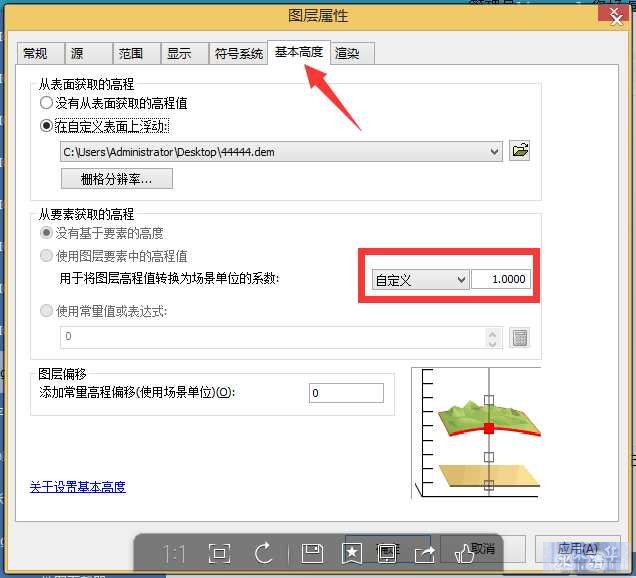Expand the 44444.dem surface path dropdown
The height and width of the screenshot is (578, 636).
click(x=494, y=152)
